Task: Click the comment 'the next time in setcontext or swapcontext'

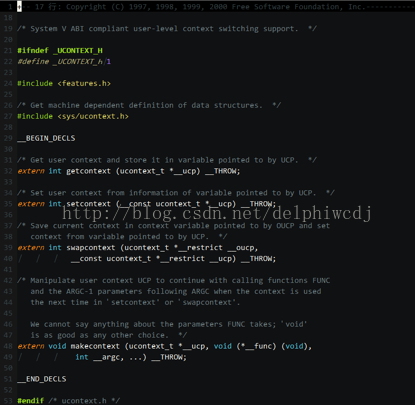Action: (135, 302)
